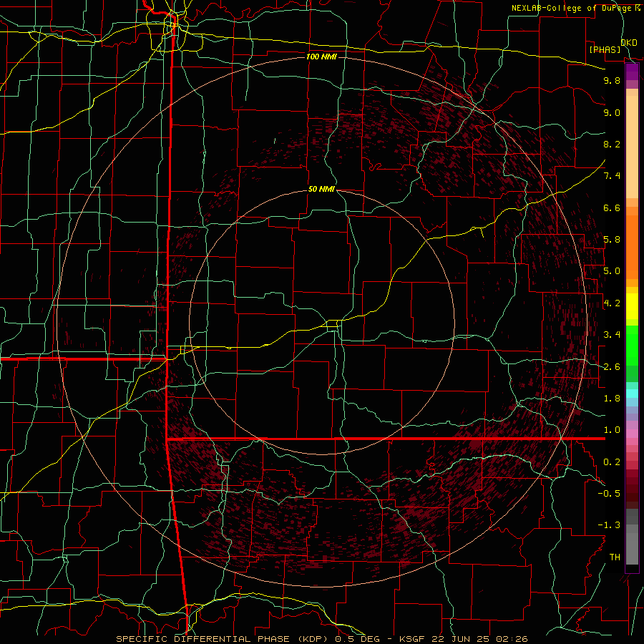The image size is (644, 644).
Task: Click the 5.0 scale value
Action: [612, 271]
